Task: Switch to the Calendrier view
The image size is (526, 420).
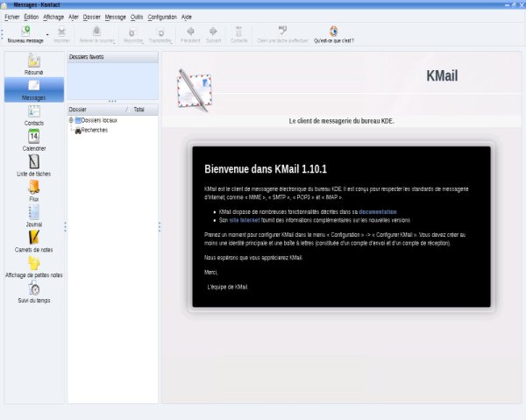Action: 34,139
